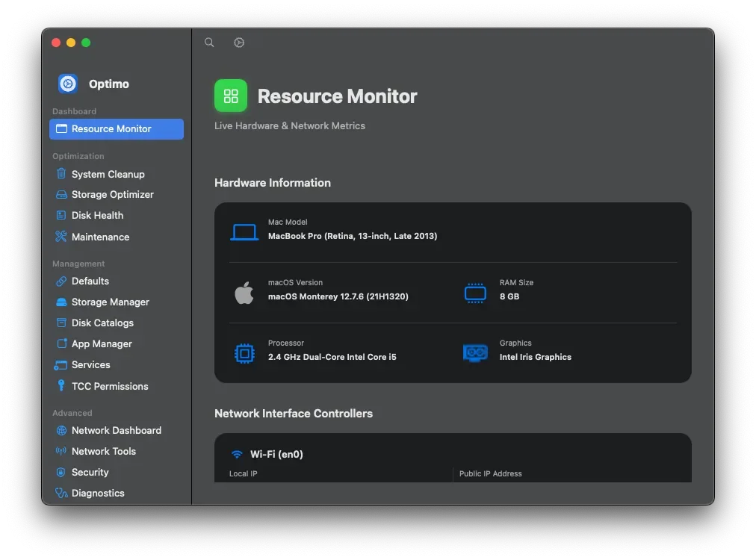756x560 pixels.
Task: Click the Network Tools antenna icon
Action: pos(61,451)
